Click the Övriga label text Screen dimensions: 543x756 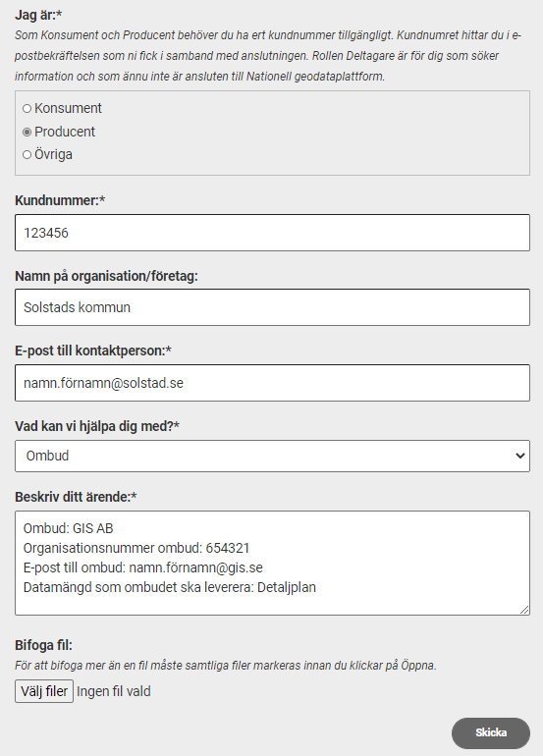click(54, 155)
